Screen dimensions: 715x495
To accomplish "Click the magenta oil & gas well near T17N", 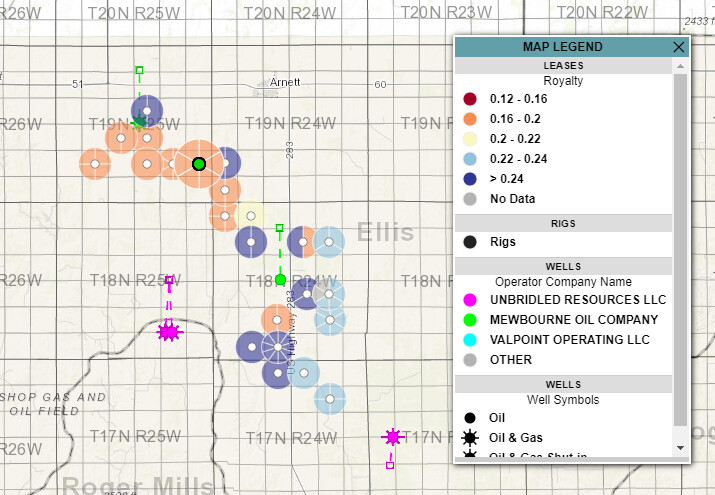I will click(x=393, y=437).
